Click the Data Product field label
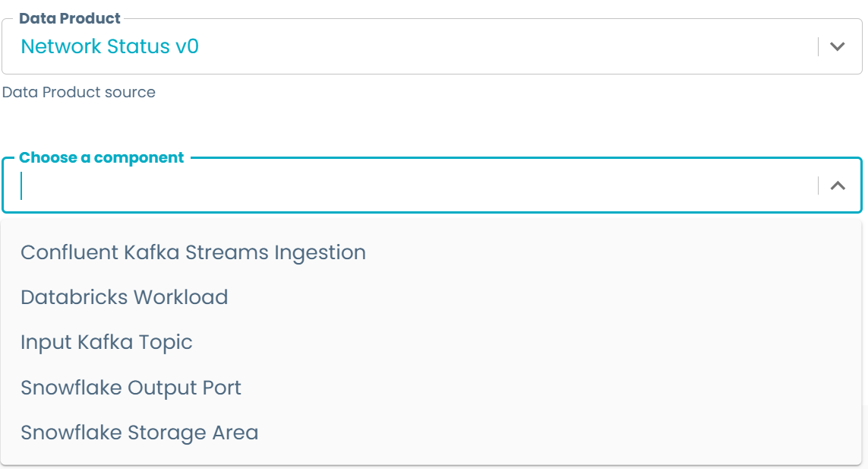The image size is (868, 469). (x=69, y=18)
